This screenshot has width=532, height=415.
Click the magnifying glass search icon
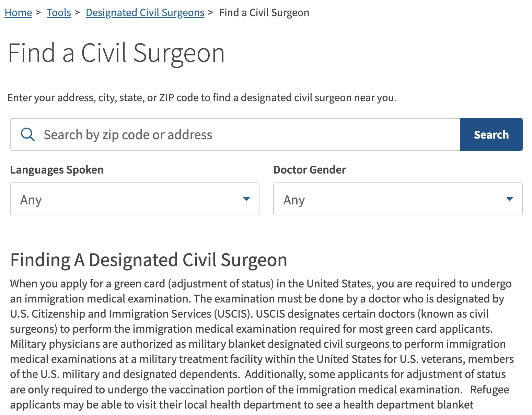click(27, 134)
